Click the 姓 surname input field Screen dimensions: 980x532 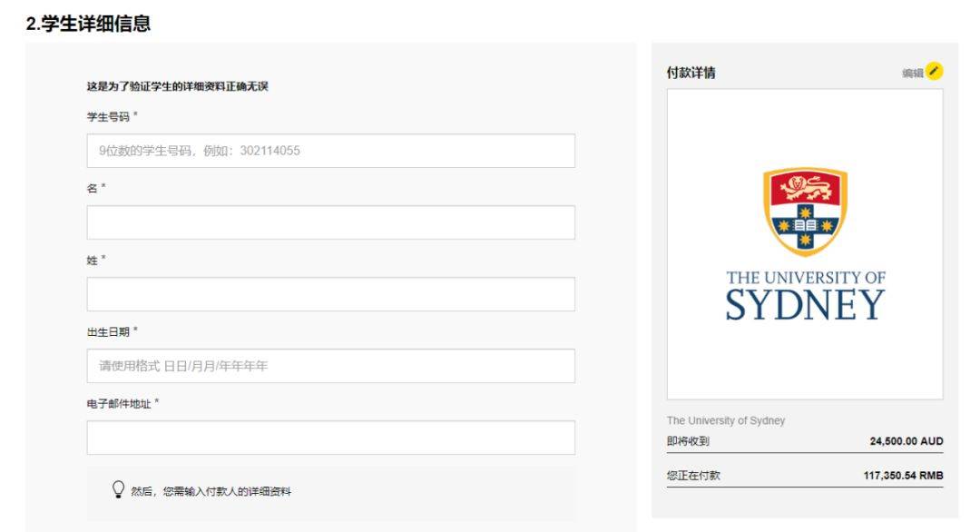(330, 294)
